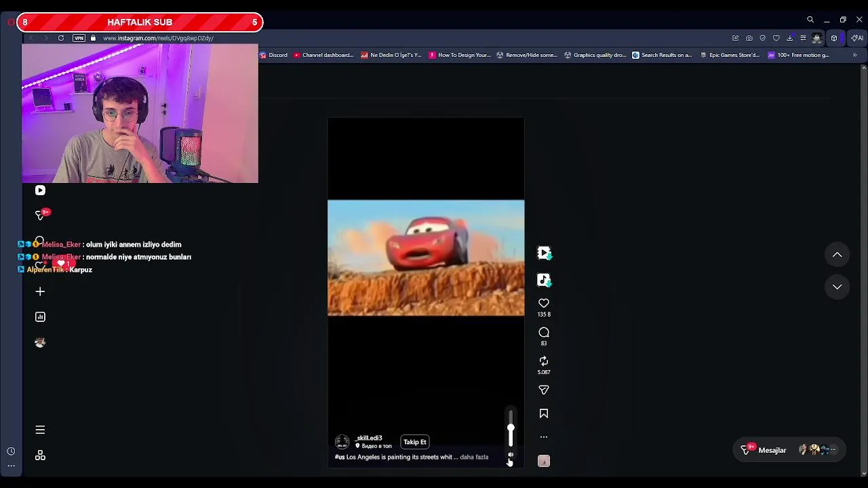
Task: Follow the account with Takip Et
Action: click(415, 442)
